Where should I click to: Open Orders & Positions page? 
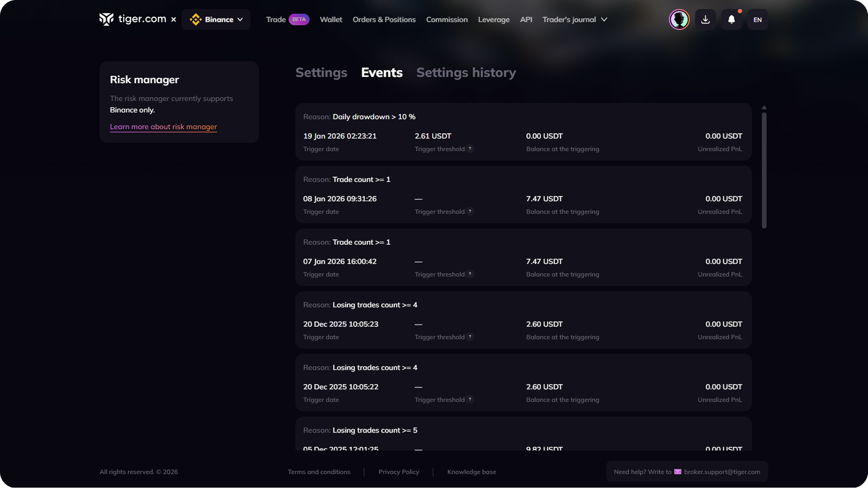384,19
